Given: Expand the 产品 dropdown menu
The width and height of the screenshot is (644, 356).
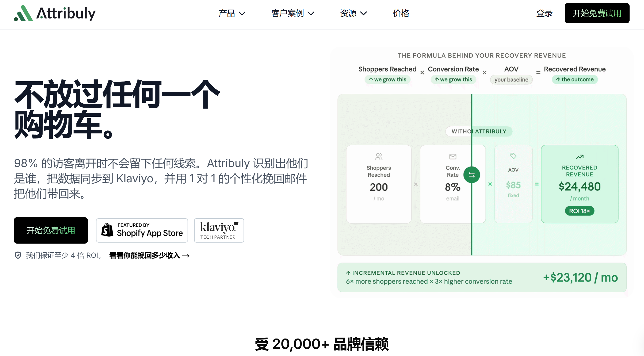Looking at the screenshot, I should pyautogui.click(x=232, y=13).
